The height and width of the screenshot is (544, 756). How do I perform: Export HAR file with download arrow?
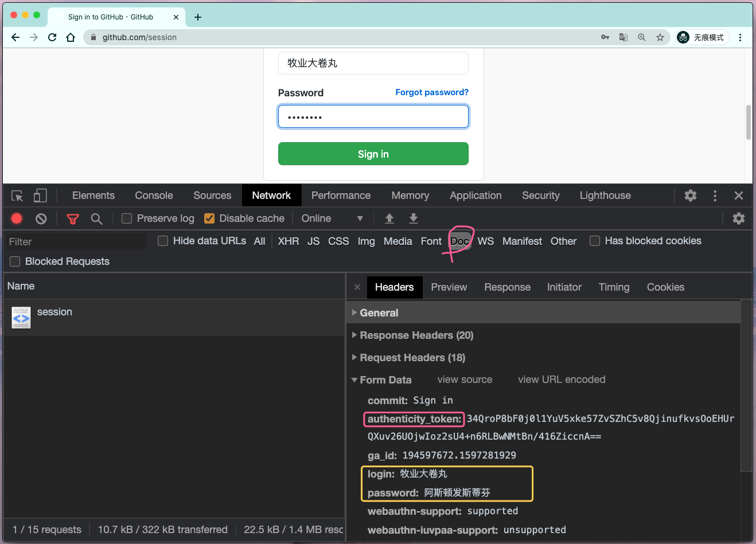pyautogui.click(x=414, y=218)
